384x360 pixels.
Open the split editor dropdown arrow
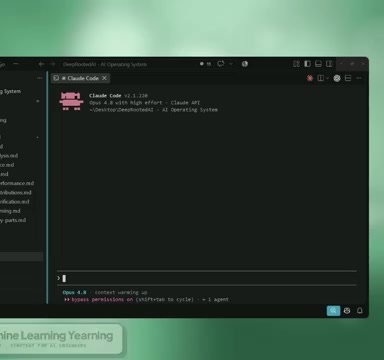[327, 78]
